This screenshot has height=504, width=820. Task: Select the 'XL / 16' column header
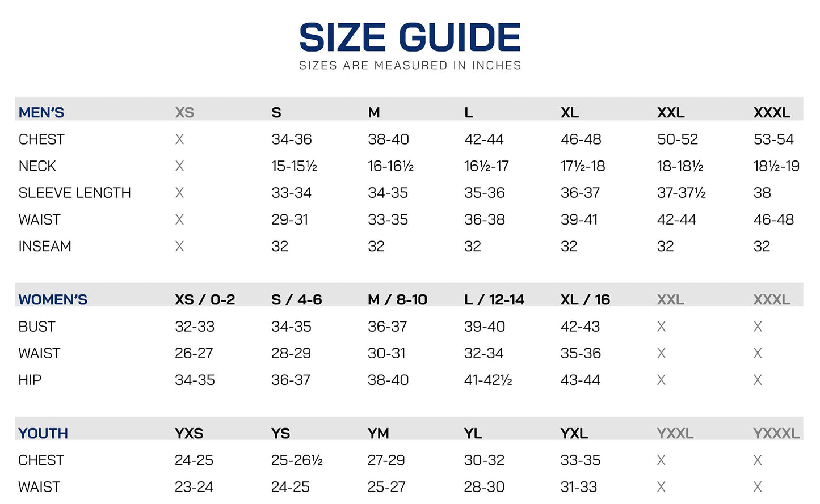click(x=585, y=299)
